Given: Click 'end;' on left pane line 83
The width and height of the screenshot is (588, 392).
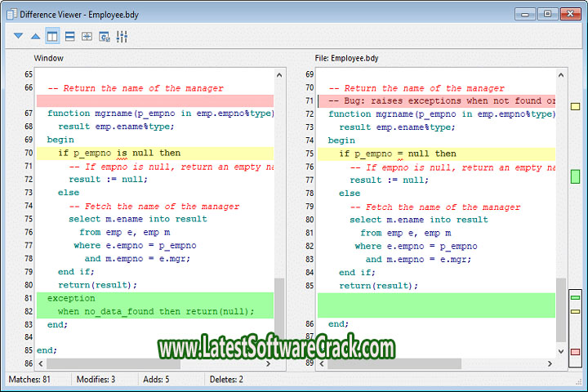Looking at the screenshot, I should point(57,325).
